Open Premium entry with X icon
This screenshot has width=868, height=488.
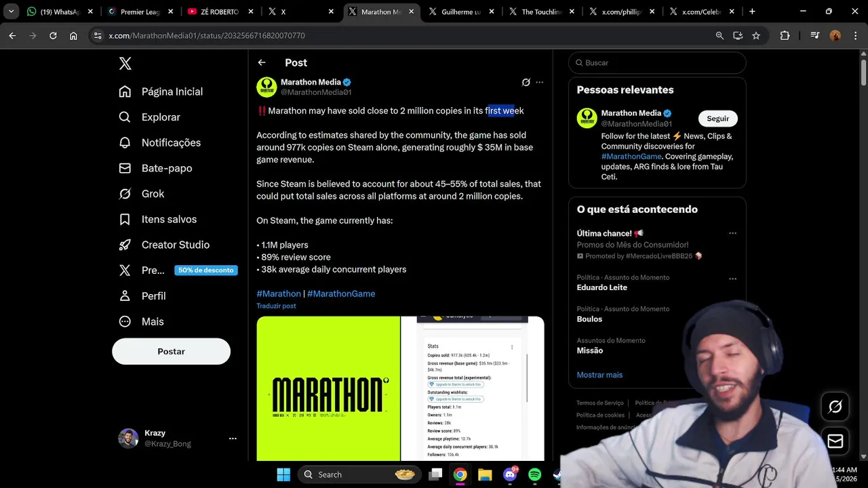pyautogui.click(x=142, y=270)
